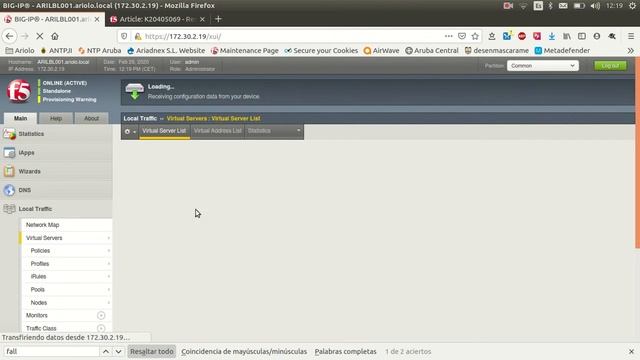The height and width of the screenshot is (360, 640).
Task: Open Secure your Cookies bookmark
Action: point(321,51)
